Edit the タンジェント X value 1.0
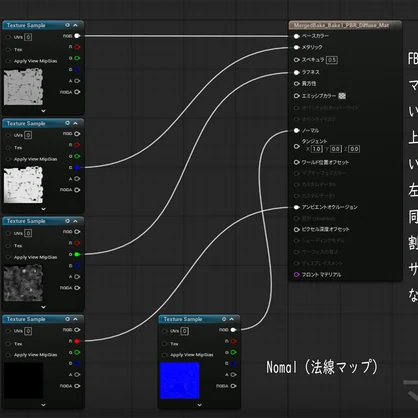 tap(317, 149)
